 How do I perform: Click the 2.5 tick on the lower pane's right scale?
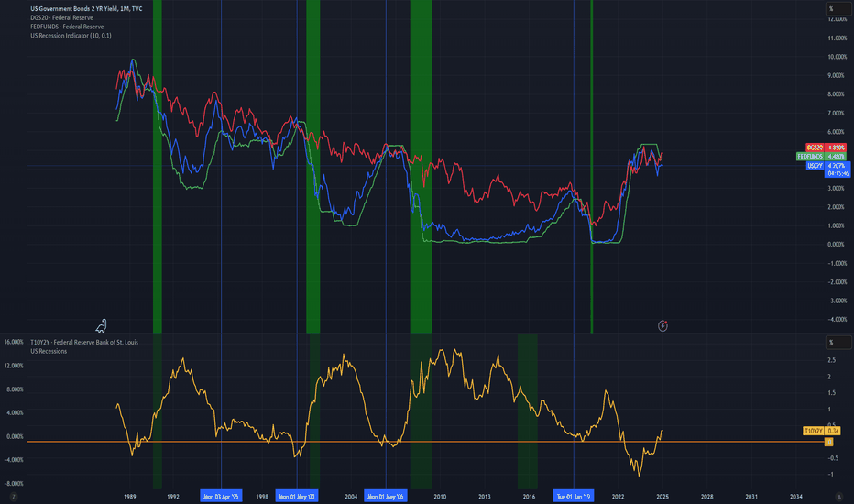coord(832,360)
